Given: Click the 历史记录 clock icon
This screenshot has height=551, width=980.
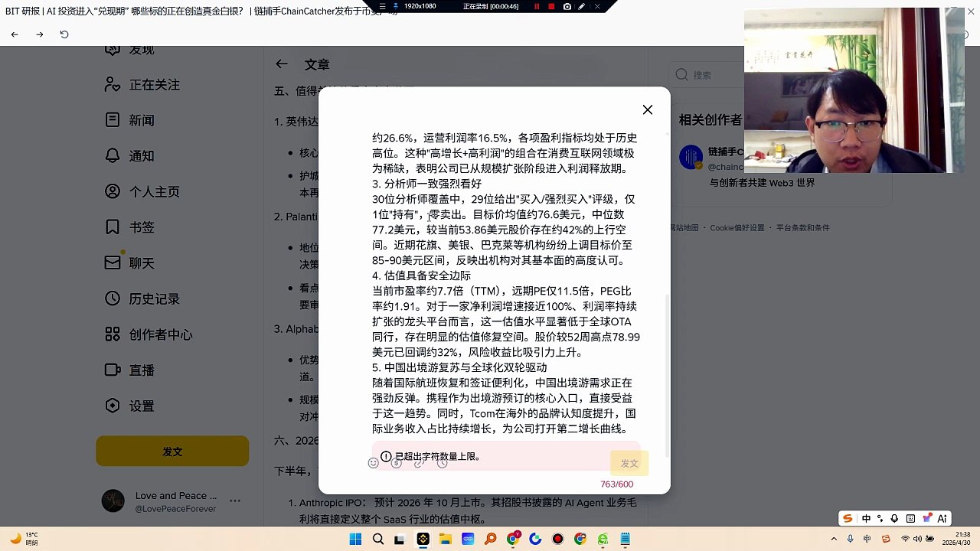Looking at the screenshot, I should 113,298.
